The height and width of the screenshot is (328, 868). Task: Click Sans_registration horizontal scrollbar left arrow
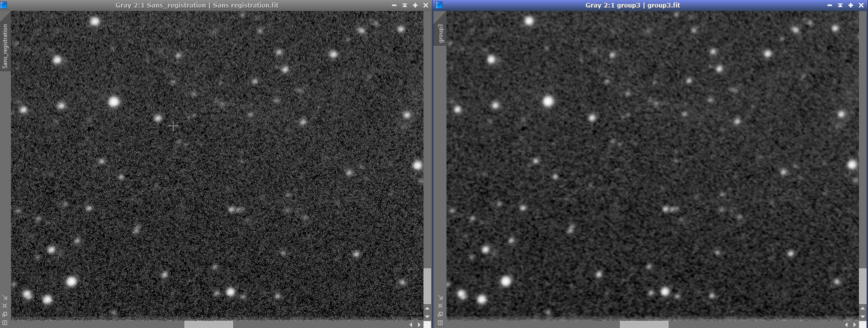click(411, 324)
